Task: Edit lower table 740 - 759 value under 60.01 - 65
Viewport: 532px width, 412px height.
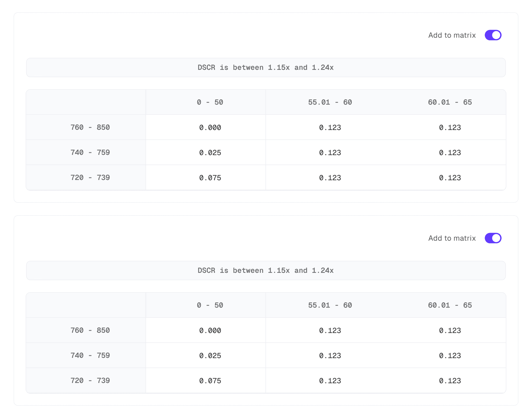Action: click(446, 355)
